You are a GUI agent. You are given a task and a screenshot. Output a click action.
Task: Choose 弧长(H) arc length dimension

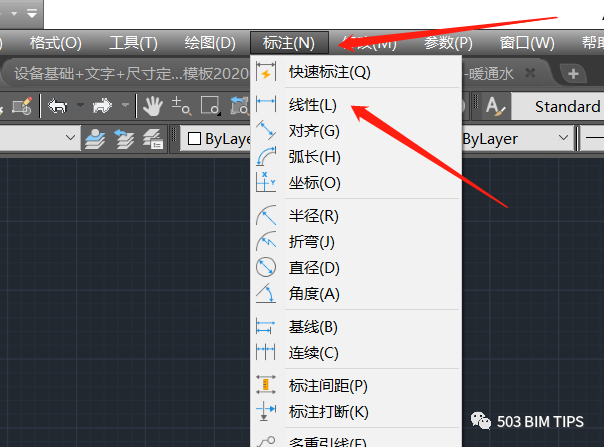[356, 157]
